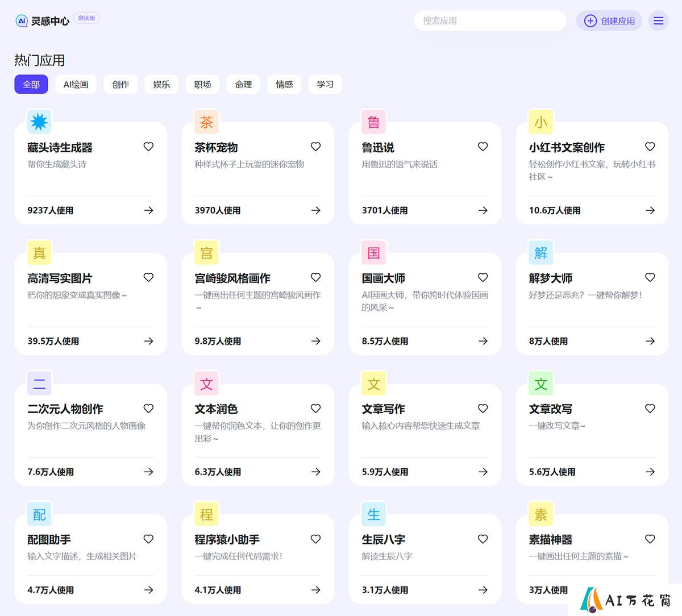Click the 5.6万人使用 count
The width and height of the screenshot is (682, 616).
pyautogui.click(x=552, y=472)
